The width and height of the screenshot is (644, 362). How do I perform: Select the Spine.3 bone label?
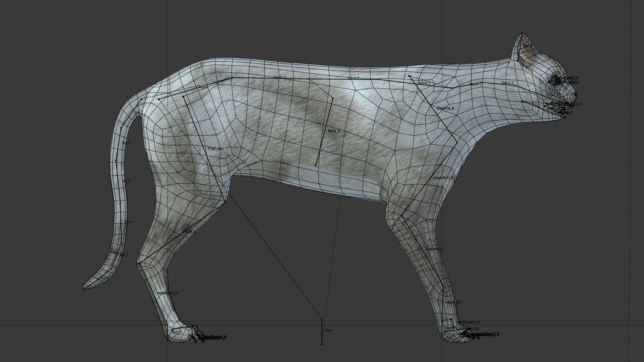[424, 83]
